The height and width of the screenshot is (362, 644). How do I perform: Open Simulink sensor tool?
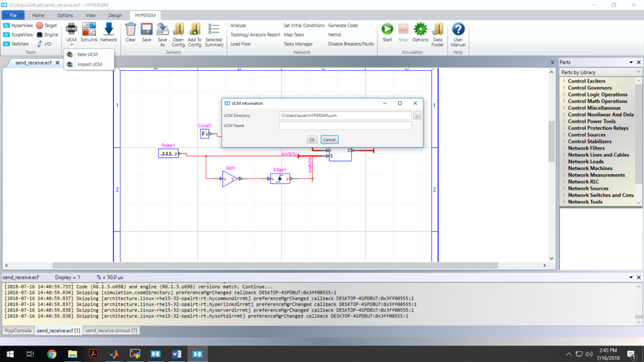89,33
